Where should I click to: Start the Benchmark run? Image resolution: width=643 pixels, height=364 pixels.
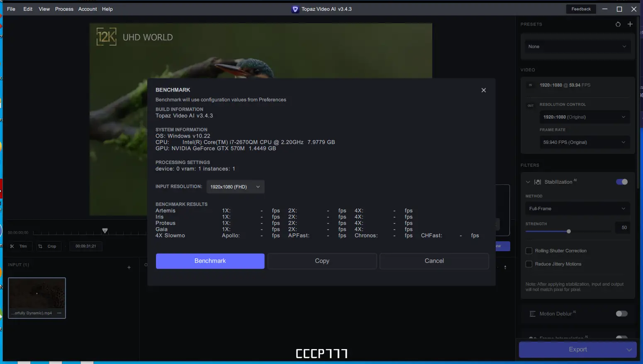point(210,261)
